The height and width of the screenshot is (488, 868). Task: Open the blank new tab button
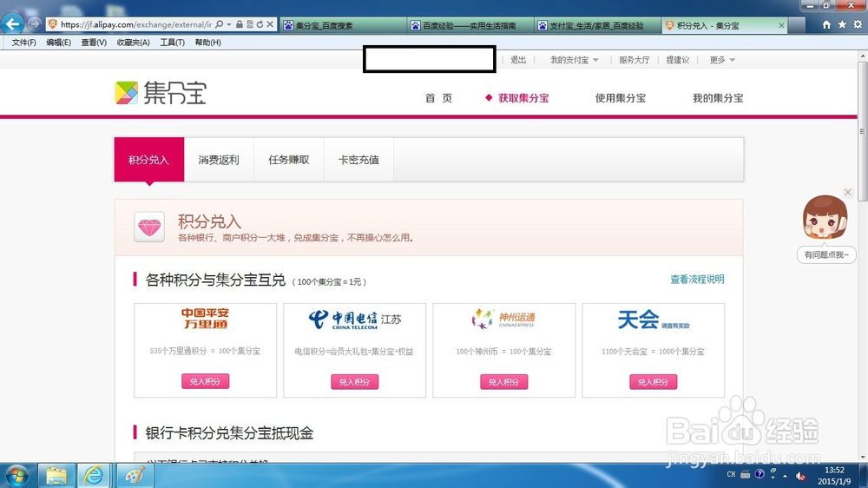point(797,25)
